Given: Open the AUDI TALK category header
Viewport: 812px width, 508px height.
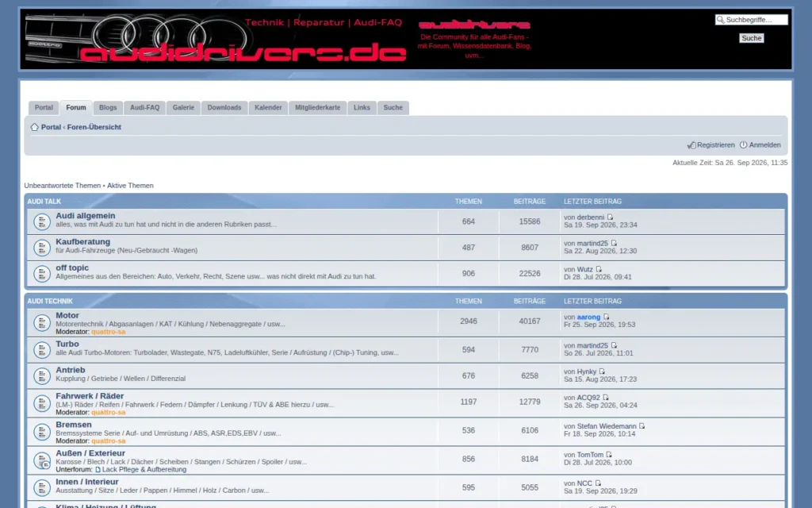Looking at the screenshot, I should click(x=44, y=201).
